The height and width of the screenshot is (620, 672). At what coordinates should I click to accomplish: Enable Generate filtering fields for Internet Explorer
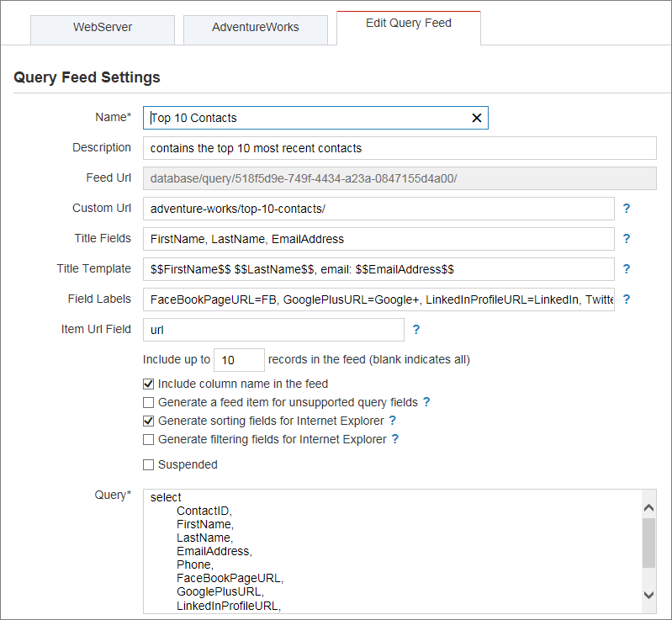[x=149, y=439]
